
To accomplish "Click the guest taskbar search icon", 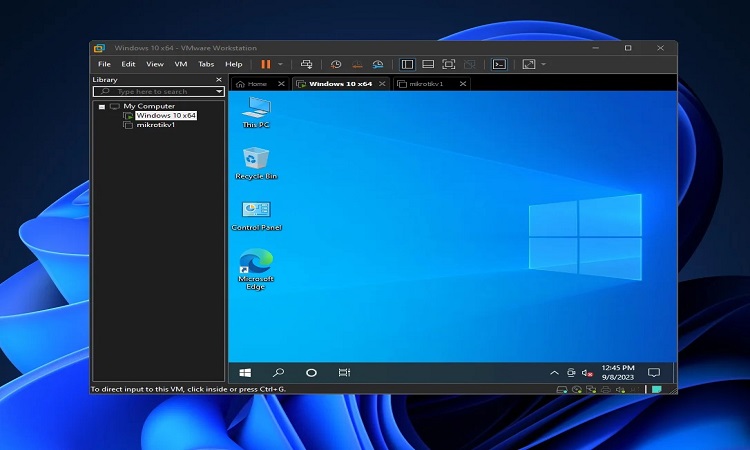I will pos(278,373).
